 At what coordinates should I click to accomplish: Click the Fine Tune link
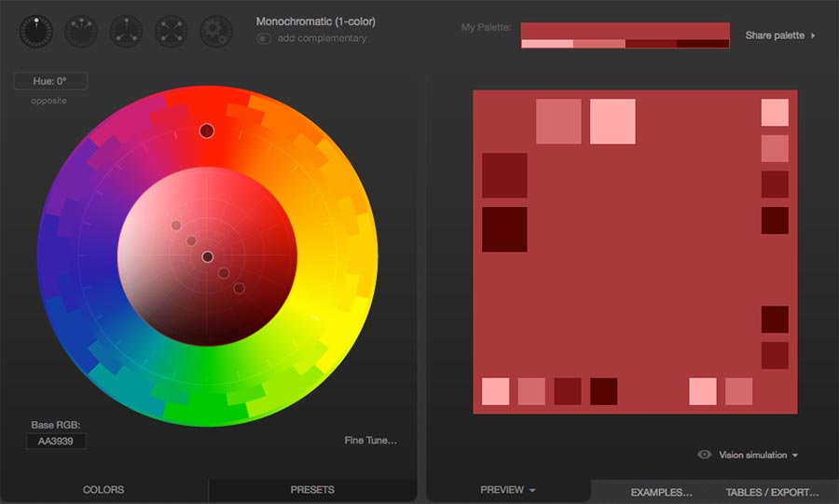point(371,441)
